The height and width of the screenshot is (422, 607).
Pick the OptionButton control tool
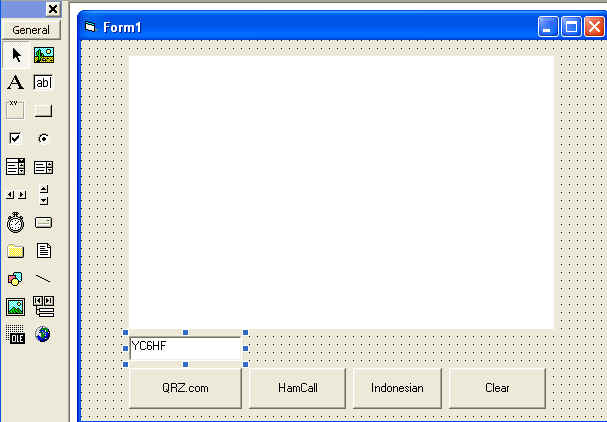coord(43,138)
